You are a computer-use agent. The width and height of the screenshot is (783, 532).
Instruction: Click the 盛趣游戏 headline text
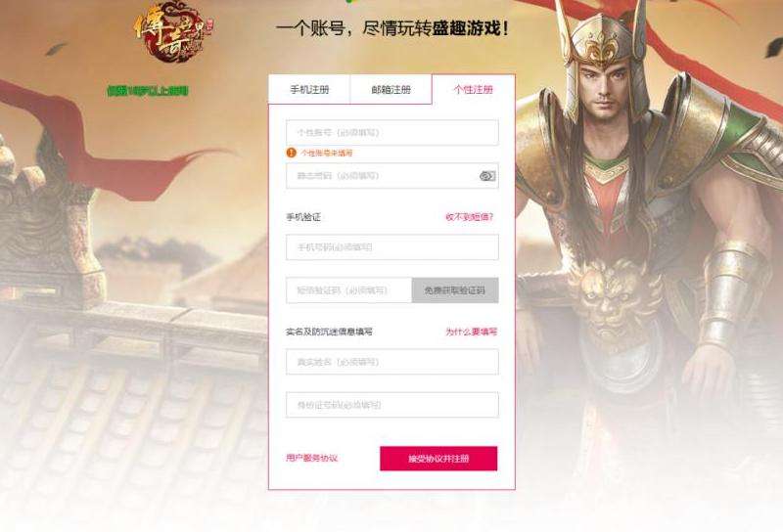pyautogui.click(x=467, y=28)
